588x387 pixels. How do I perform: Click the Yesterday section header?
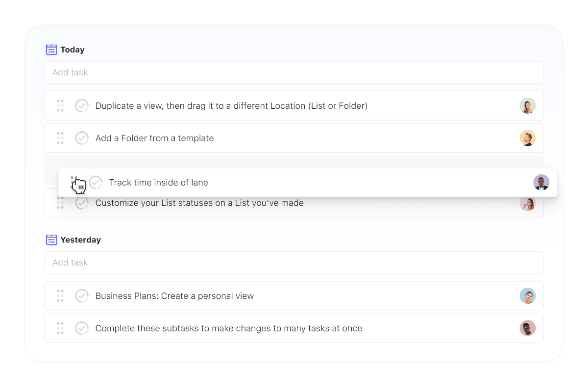(x=80, y=240)
